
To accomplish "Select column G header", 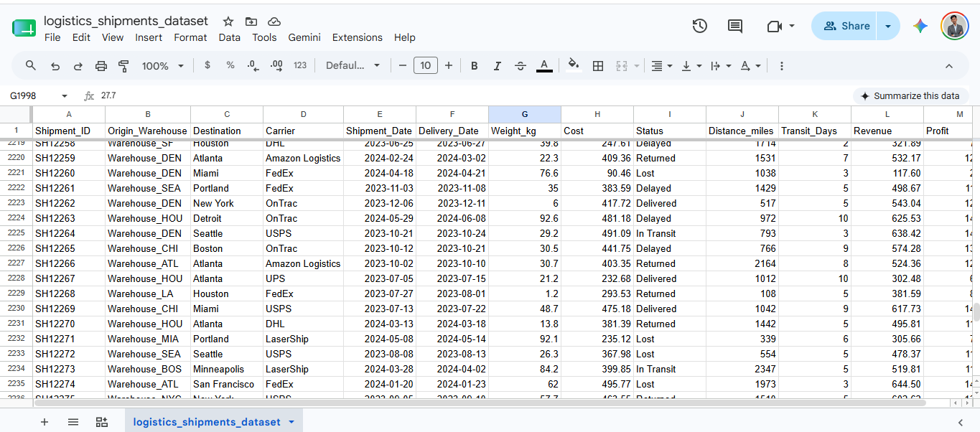I will (x=525, y=114).
